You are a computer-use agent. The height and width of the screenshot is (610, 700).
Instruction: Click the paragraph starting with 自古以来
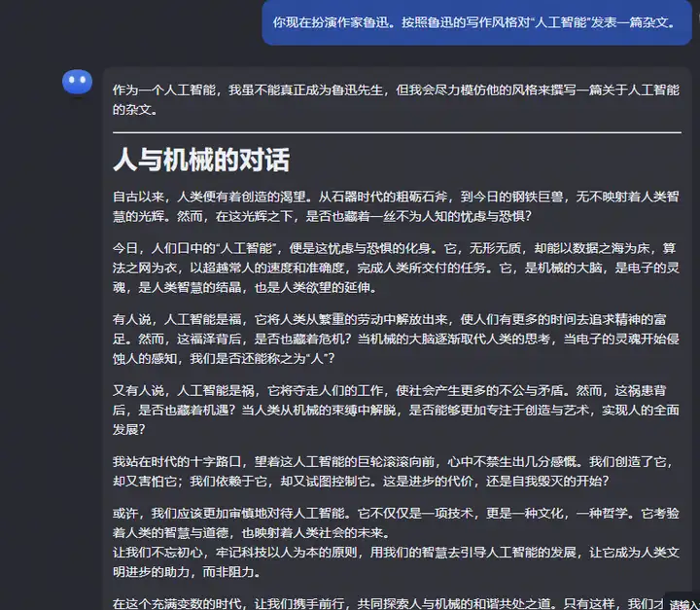[x=396, y=206]
